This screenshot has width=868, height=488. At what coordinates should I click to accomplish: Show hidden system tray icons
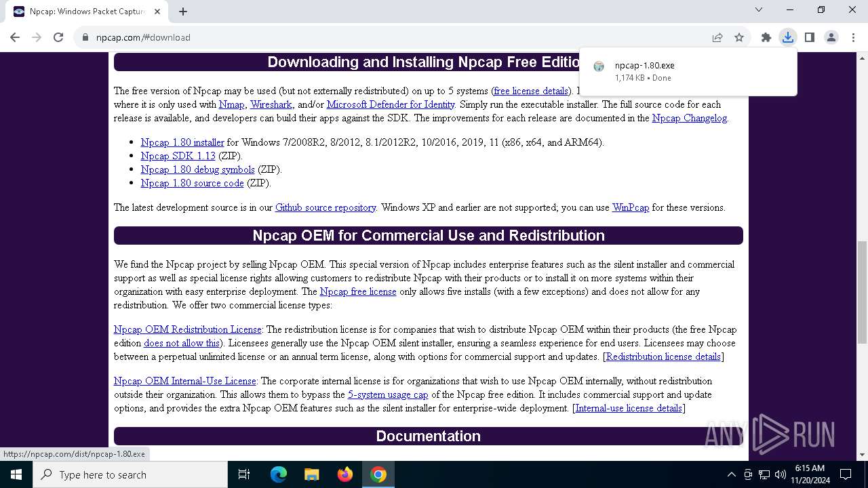click(x=731, y=474)
